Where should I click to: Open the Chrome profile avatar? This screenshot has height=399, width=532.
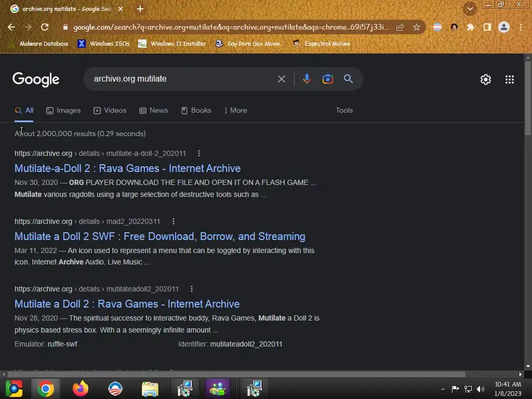[x=504, y=27]
